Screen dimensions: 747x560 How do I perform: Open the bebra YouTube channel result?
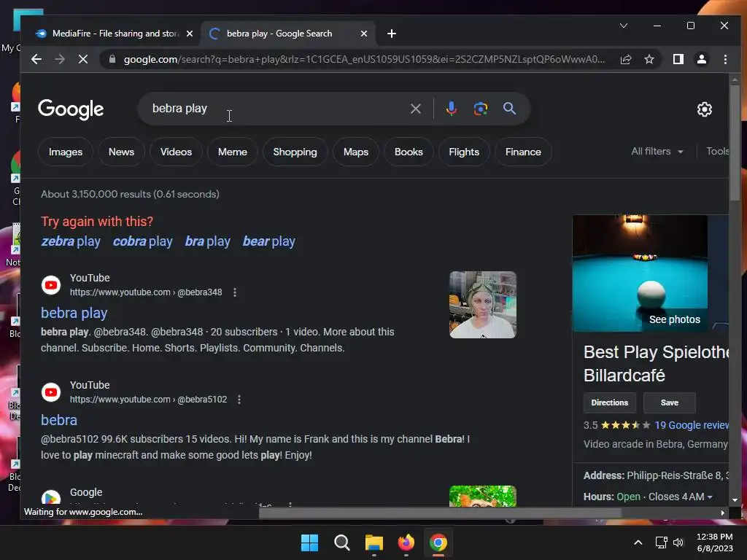coord(59,420)
